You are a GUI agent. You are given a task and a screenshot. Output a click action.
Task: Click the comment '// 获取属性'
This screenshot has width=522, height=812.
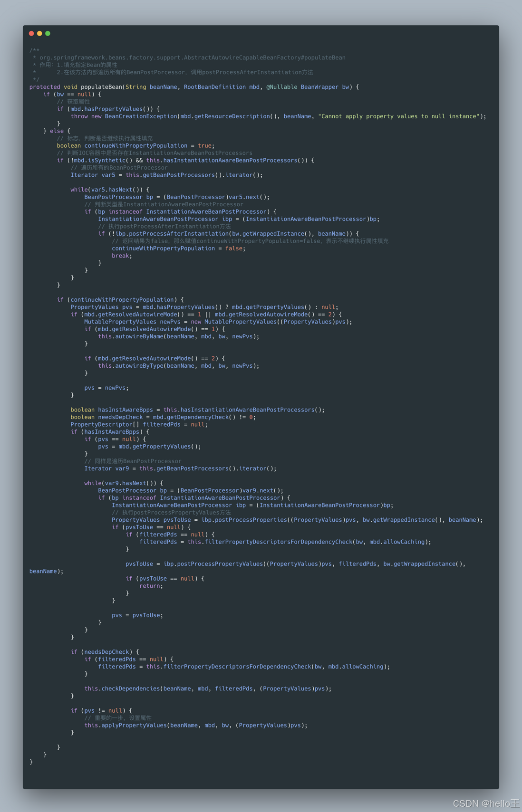point(73,102)
